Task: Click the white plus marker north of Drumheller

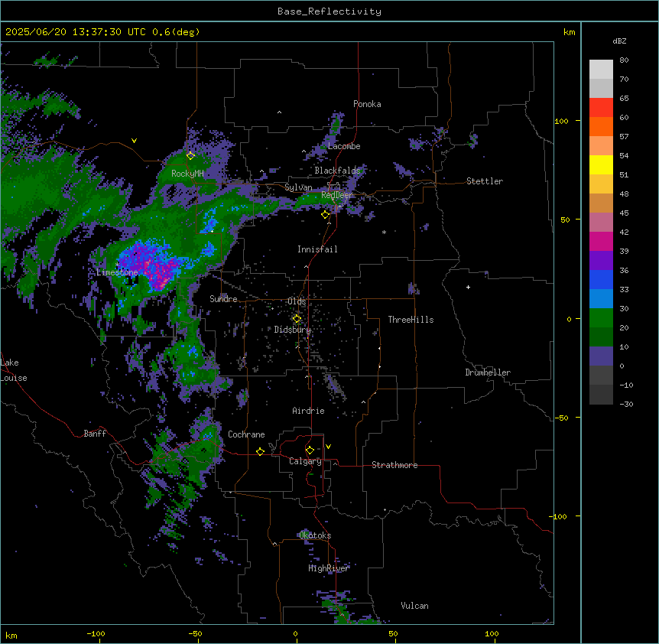Action: 468,287
